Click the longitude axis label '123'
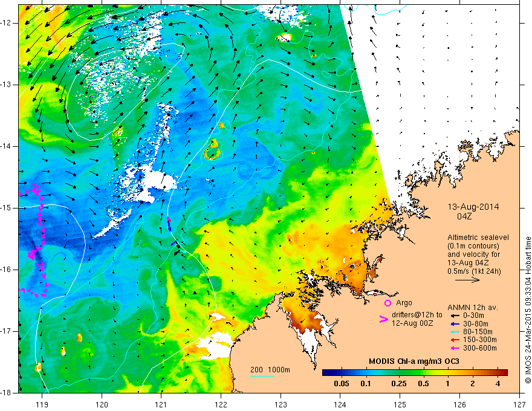 281,405
